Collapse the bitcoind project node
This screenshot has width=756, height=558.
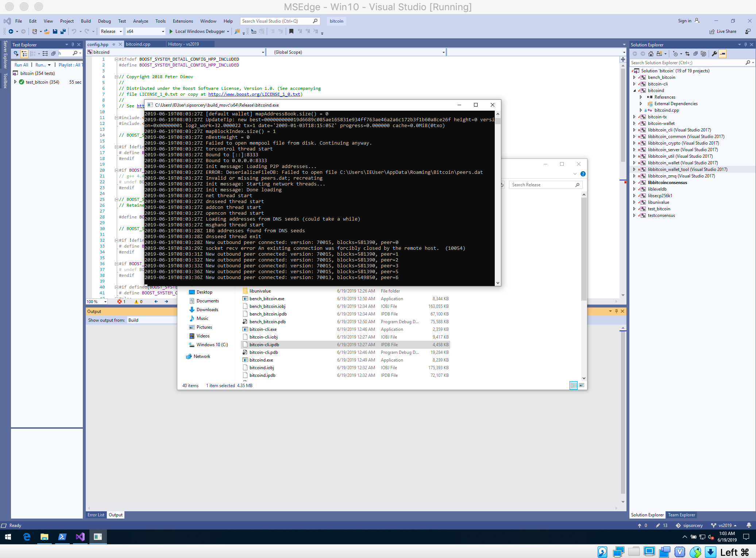pos(634,91)
